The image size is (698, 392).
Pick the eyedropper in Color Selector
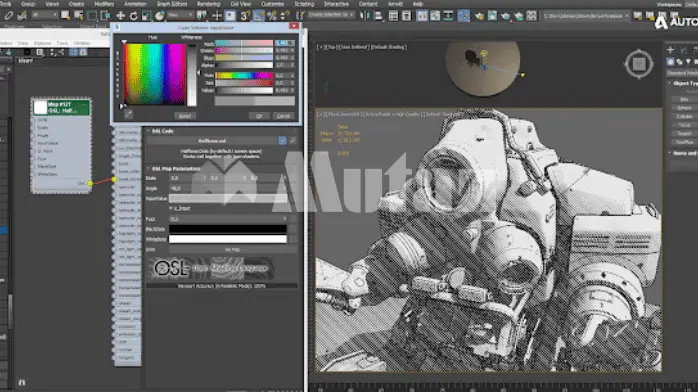point(128,114)
